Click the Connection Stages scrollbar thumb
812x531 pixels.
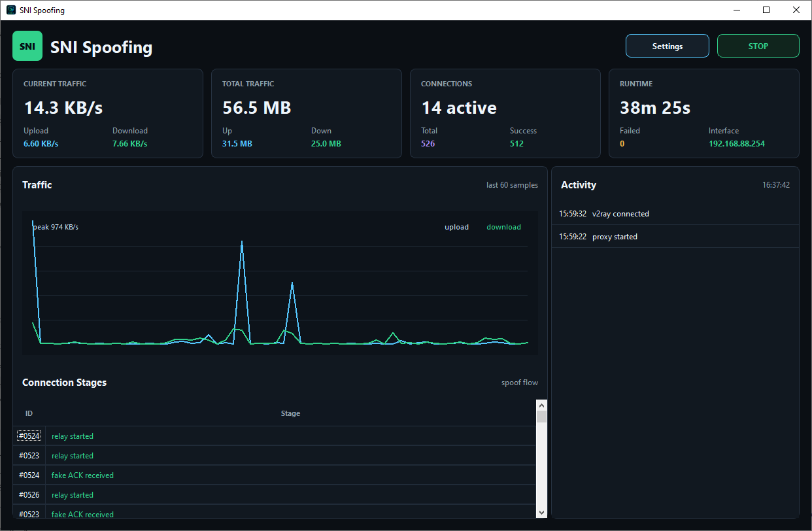click(541, 417)
